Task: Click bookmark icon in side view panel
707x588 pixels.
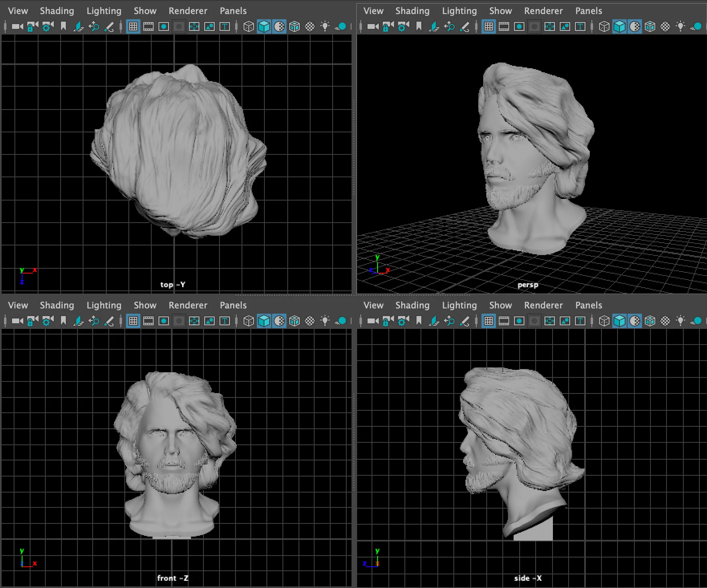Action: pyautogui.click(x=419, y=321)
